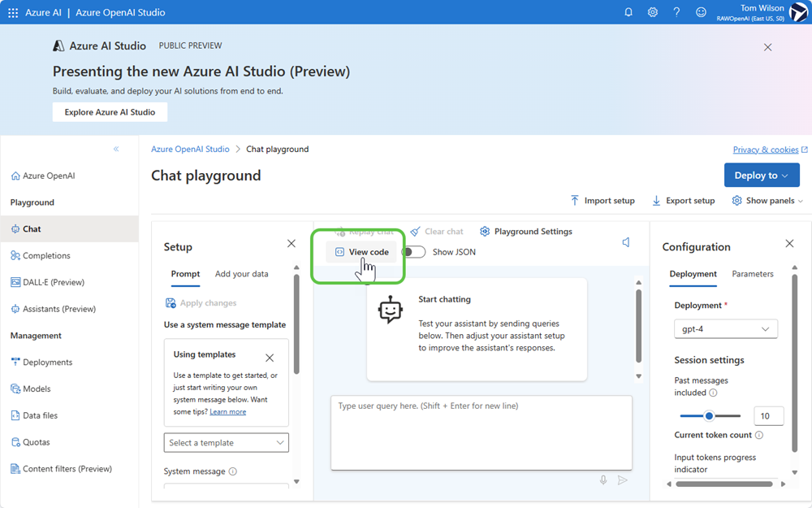Click the Explore Azure AI Studio button
This screenshot has height=508, width=812.
[x=110, y=112]
